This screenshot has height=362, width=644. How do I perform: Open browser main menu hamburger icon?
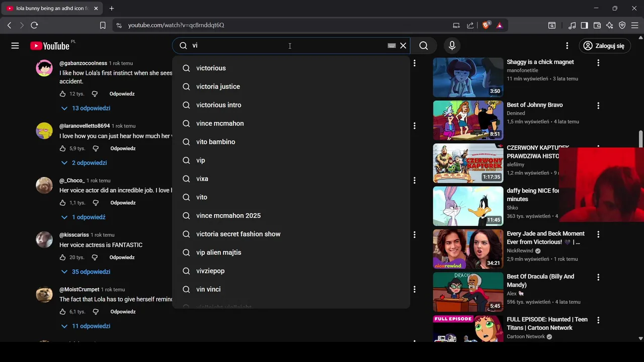click(635, 25)
